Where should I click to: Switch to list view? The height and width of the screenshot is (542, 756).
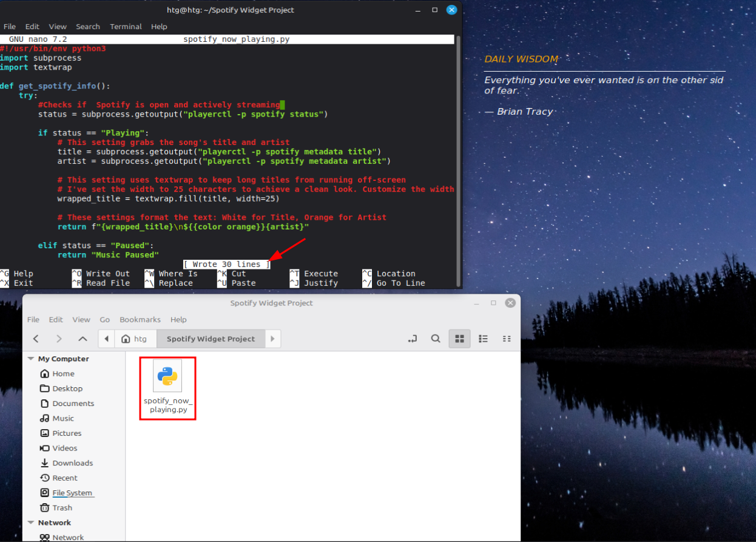point(483,339)
